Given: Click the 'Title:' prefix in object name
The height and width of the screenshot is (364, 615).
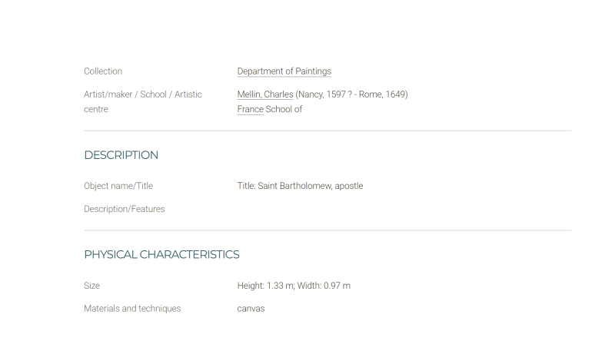Looking at the screenshot, I should [246, 186].
